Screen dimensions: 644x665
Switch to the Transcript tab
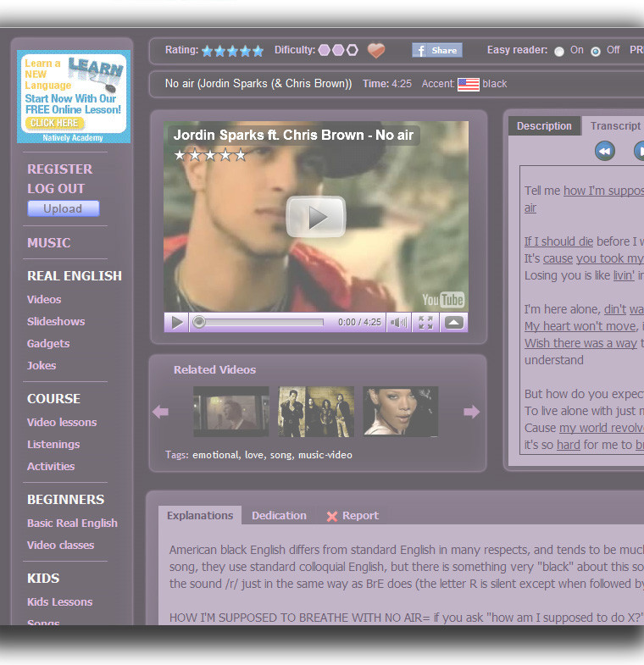pos(615,126)
